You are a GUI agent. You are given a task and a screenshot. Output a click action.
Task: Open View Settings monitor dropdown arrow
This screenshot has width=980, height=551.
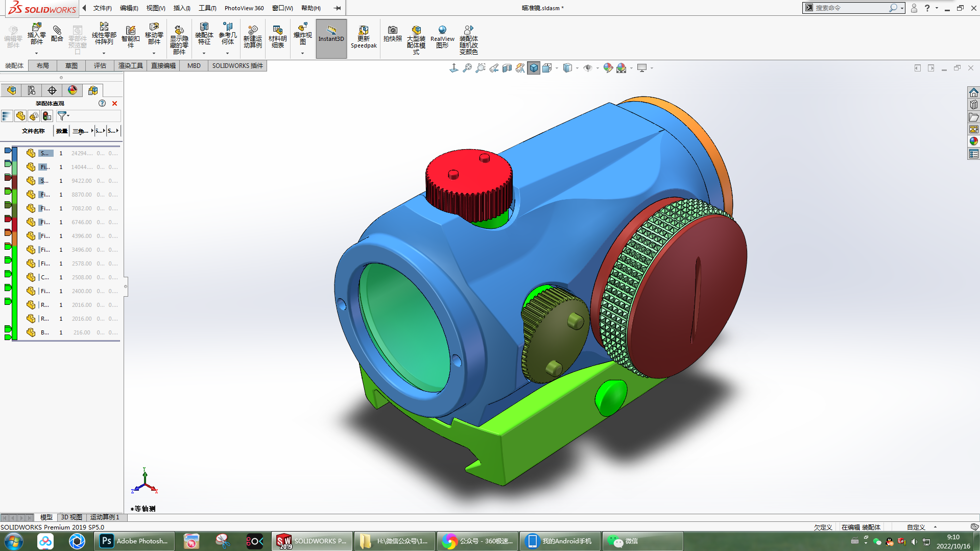[652, 68]
